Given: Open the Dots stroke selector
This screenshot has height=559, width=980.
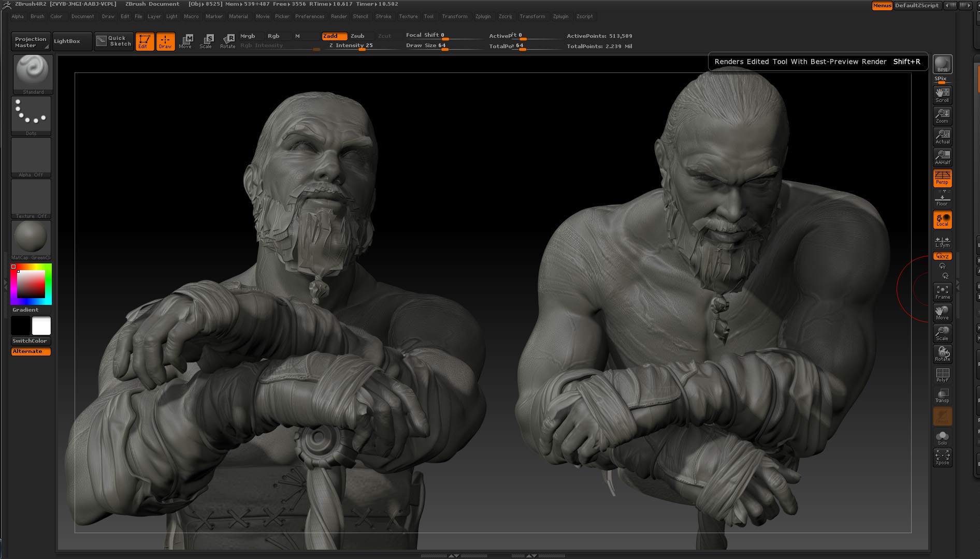Looking at the screenshot, I should 31,116.
